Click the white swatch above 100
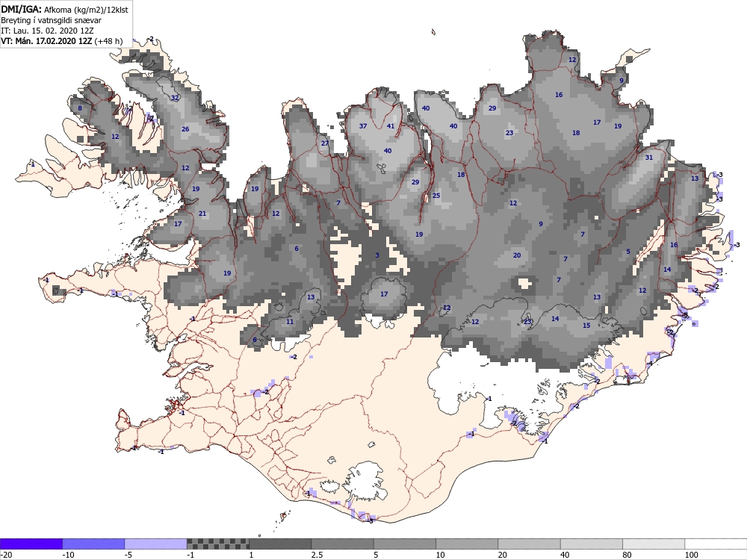Image resolution: width=747 pixels, height=560 pixels. coord(716,544)
